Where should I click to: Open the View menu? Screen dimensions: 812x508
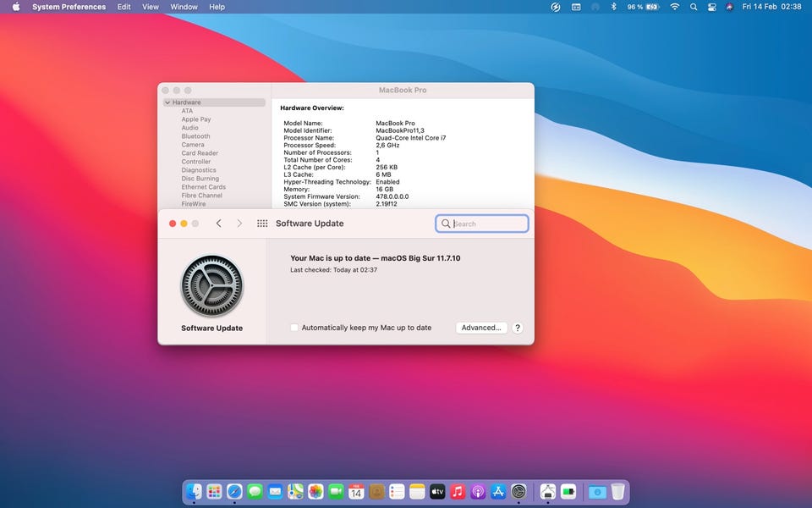click(151, 7)
